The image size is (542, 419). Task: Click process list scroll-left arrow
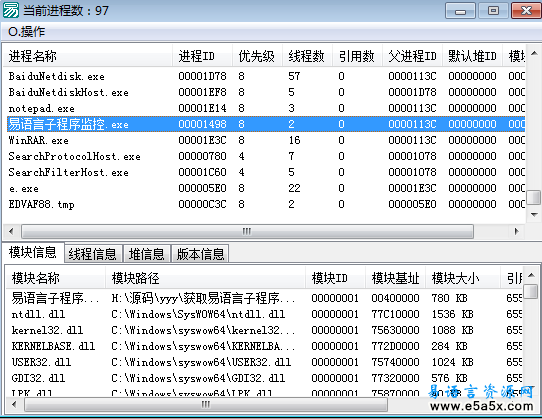click(x=11, y=231)
